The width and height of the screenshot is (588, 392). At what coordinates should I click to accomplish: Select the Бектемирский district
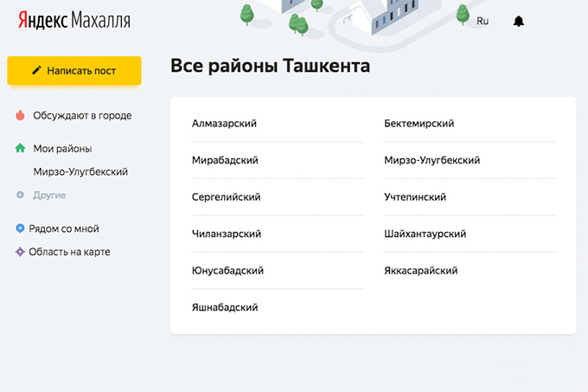click(419, 124)
